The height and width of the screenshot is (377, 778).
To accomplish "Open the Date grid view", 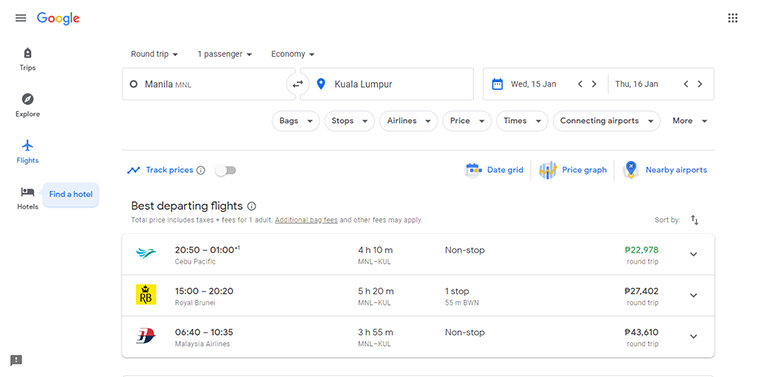I will [x=494, y=170].
